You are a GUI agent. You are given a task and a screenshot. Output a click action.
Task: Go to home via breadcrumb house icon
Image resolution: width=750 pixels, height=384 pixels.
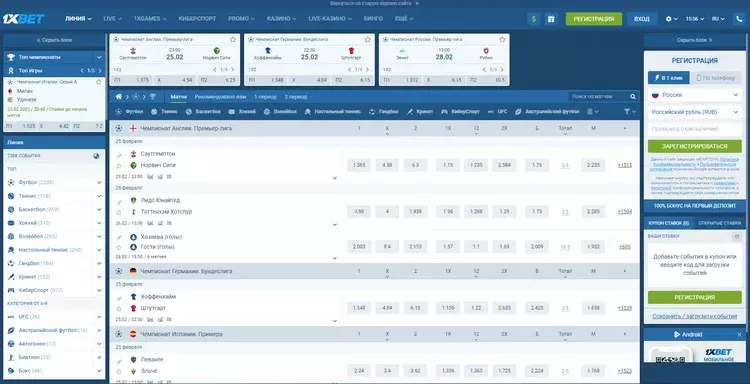pos(119,97)
